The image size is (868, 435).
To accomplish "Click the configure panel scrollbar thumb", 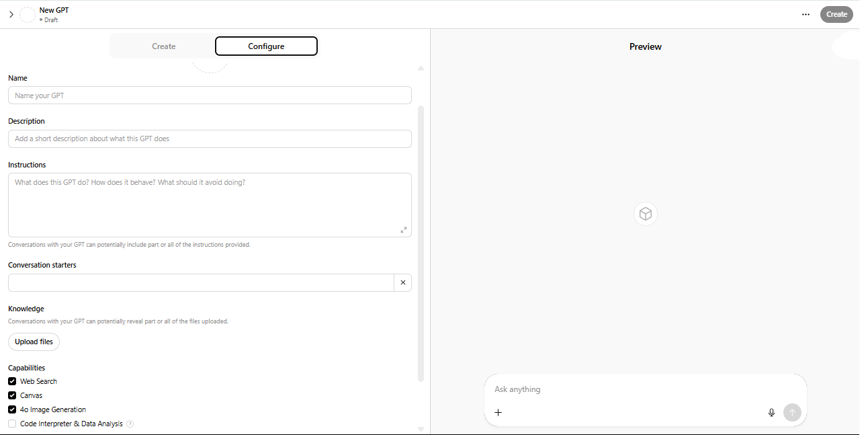I will 421,243.
